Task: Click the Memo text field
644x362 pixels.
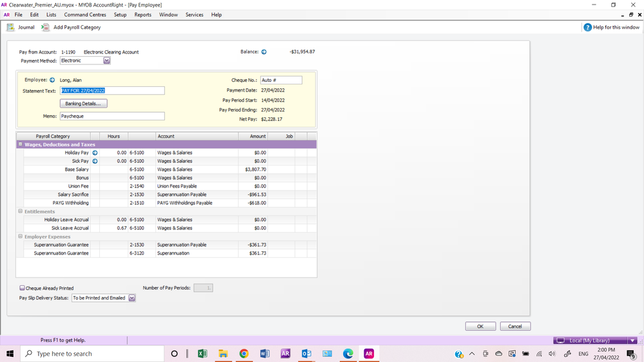Action: tap(112, 117)
